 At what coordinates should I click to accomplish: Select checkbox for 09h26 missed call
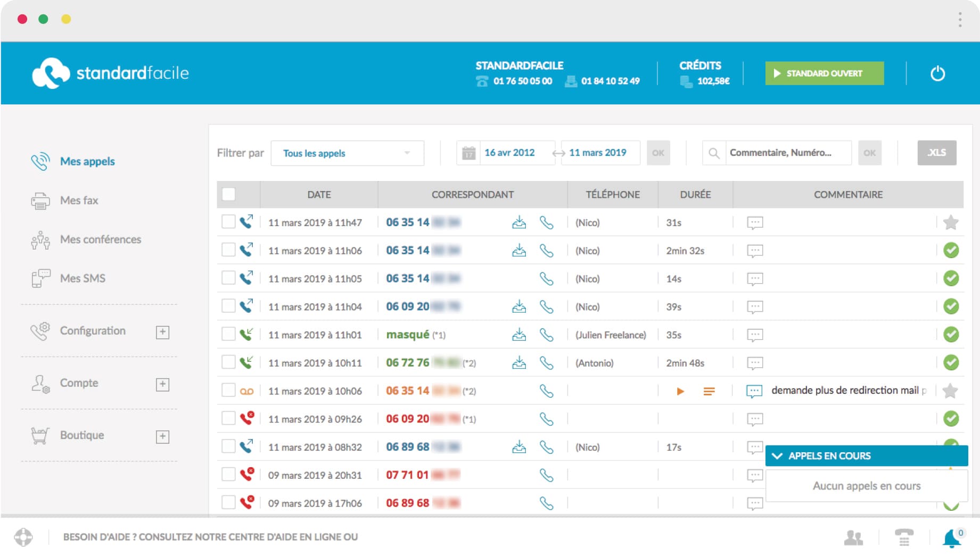pyautogui.click(x=228, y=418)
